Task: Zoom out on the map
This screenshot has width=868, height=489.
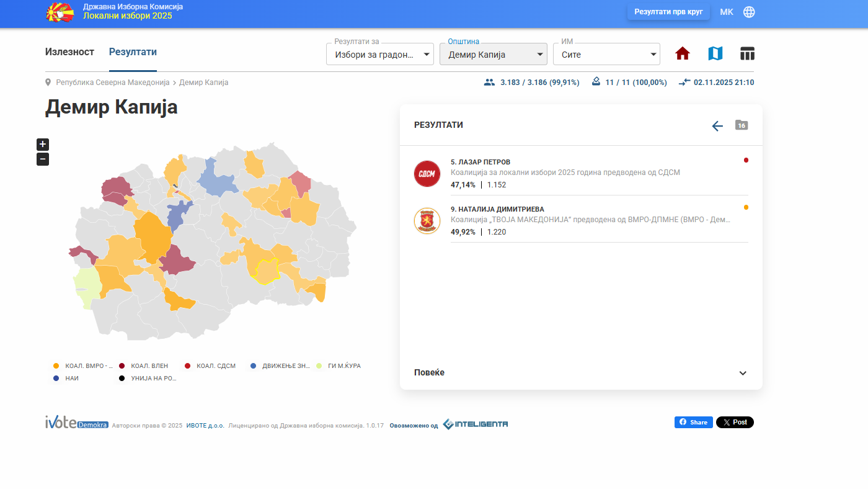Action: pos(43,159)
